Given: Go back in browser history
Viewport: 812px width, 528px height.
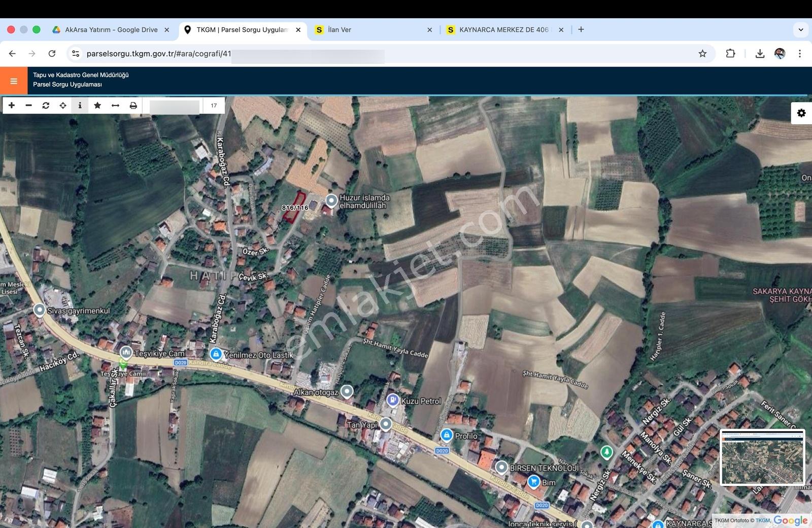Looking at the screenshot, I should 12,53.
